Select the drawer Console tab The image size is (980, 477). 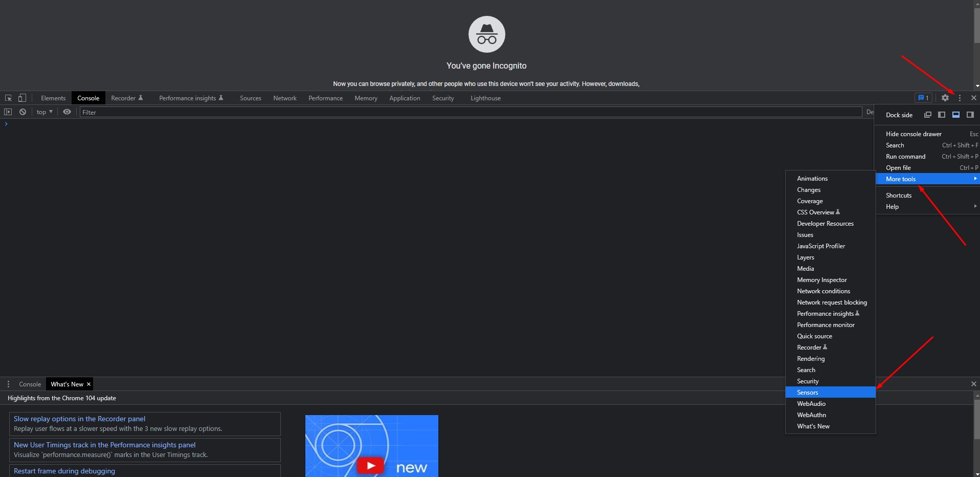(30, 384)
